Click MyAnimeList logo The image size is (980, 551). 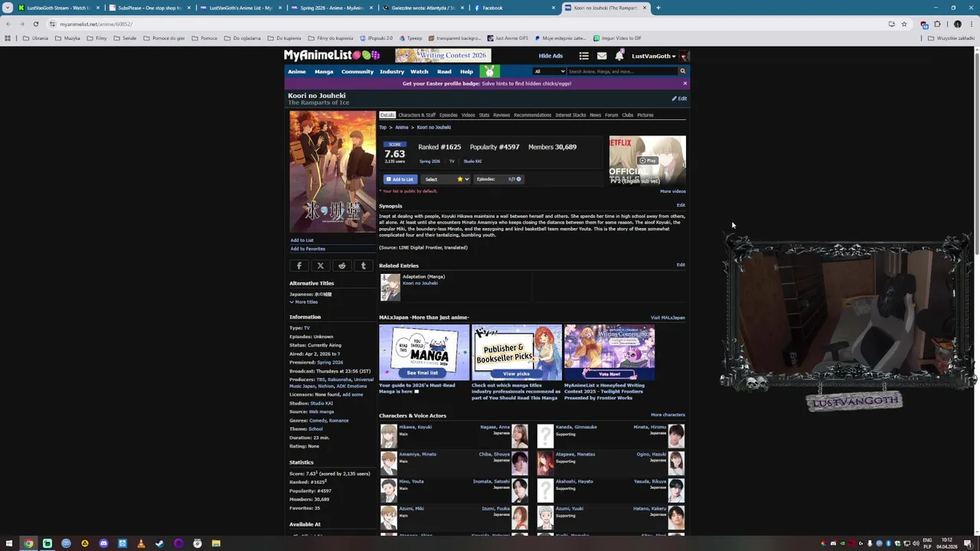(x=332, y=55)
